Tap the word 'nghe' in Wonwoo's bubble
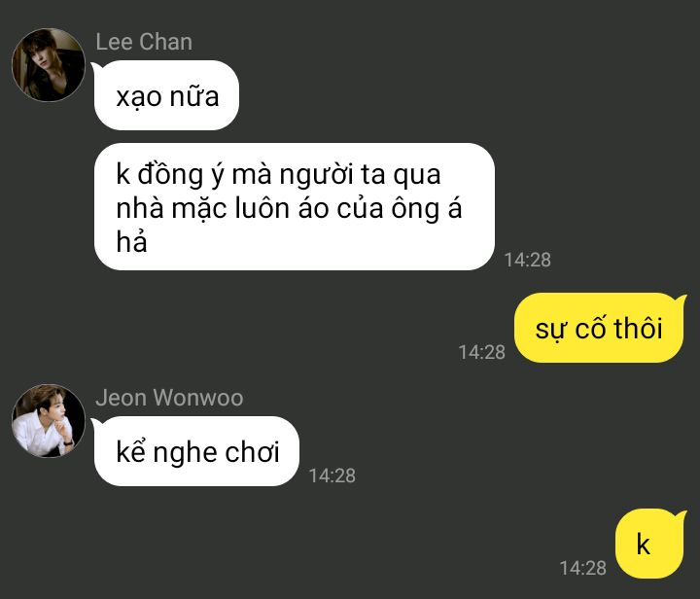The height and width of the screenshot is (599, 700). [185, 453]
